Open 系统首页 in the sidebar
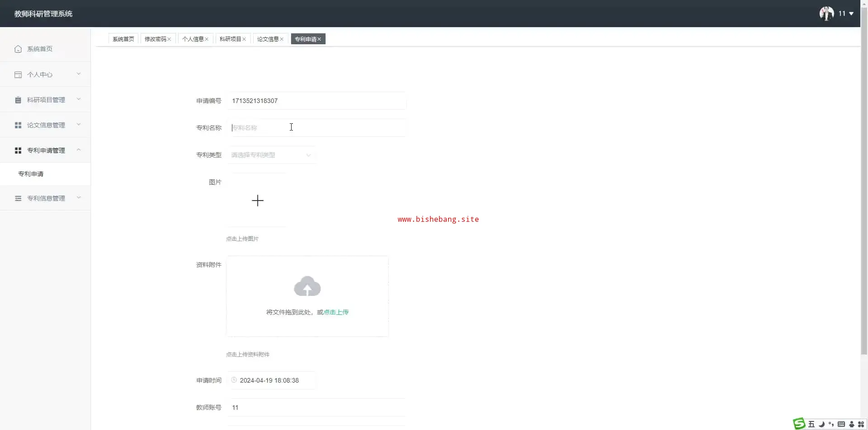868x430 pixels. (x=45, y=49)
